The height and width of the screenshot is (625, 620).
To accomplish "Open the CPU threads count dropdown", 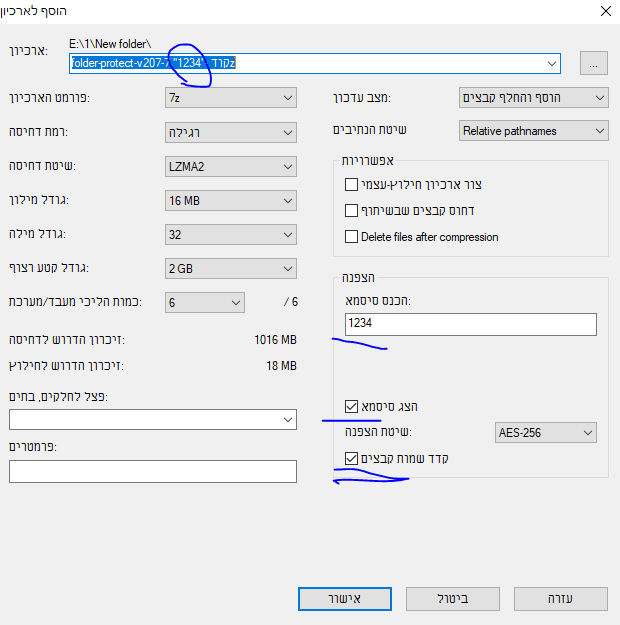I will (x=205, y=302).
